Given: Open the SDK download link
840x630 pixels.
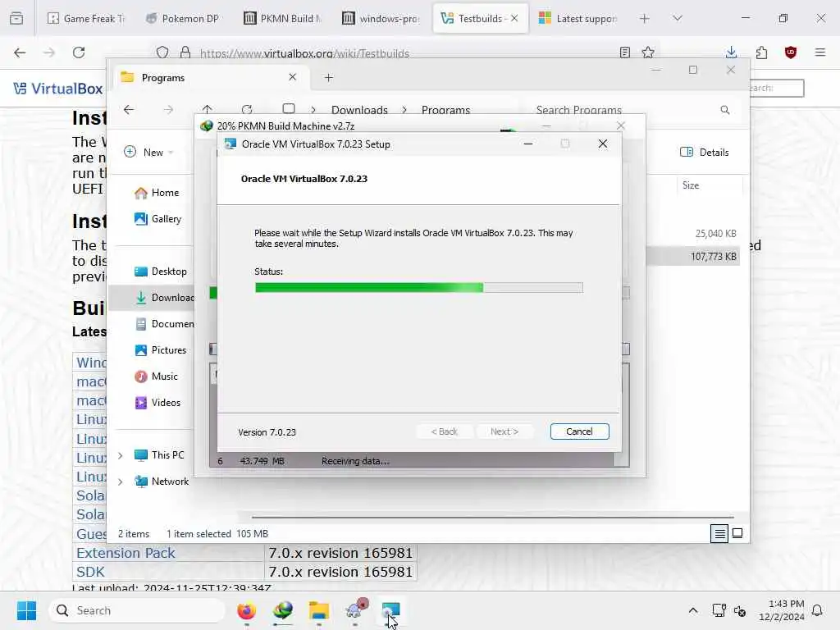Looking at the screenshot, I should tap(90, 572).
